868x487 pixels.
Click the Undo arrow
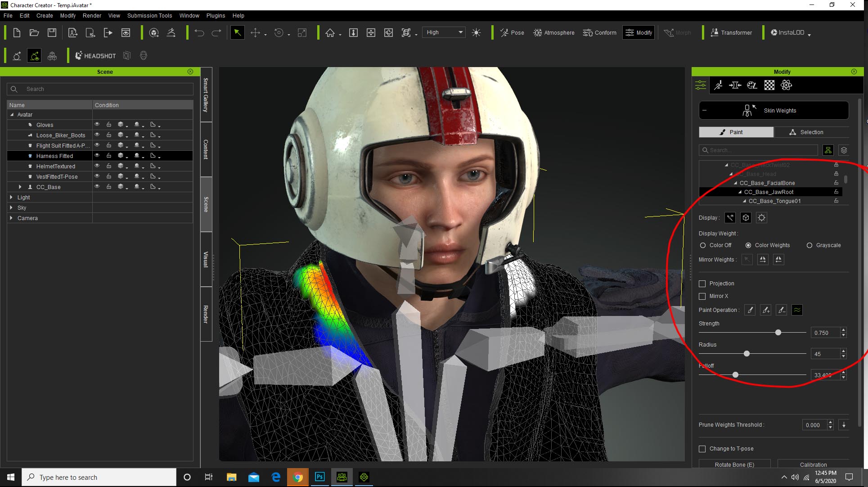point(199,32)
